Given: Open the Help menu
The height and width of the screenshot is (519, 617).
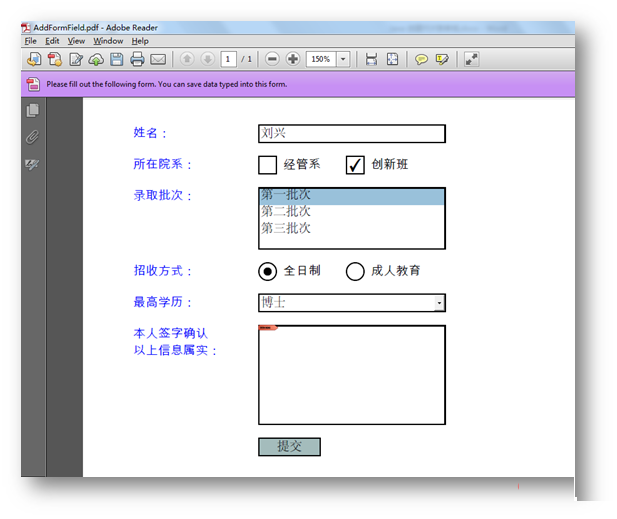Looking at the screenshot, I should click(x=140, y=41).
